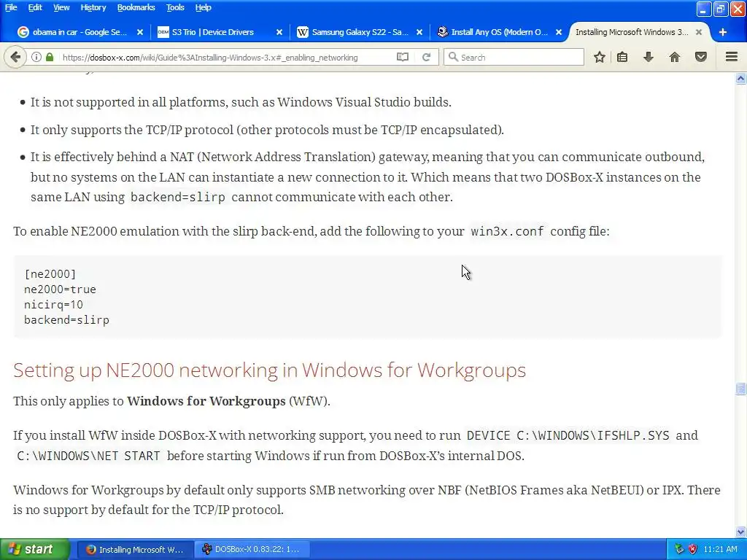Switch to DOSBox-X 0.83.22 taskbar button

tap(252, 550)
